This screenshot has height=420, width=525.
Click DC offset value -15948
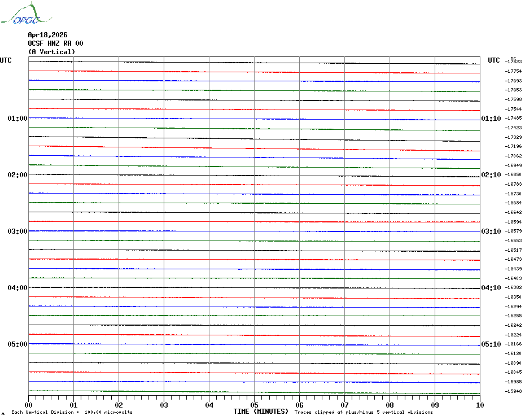point(513,391)
